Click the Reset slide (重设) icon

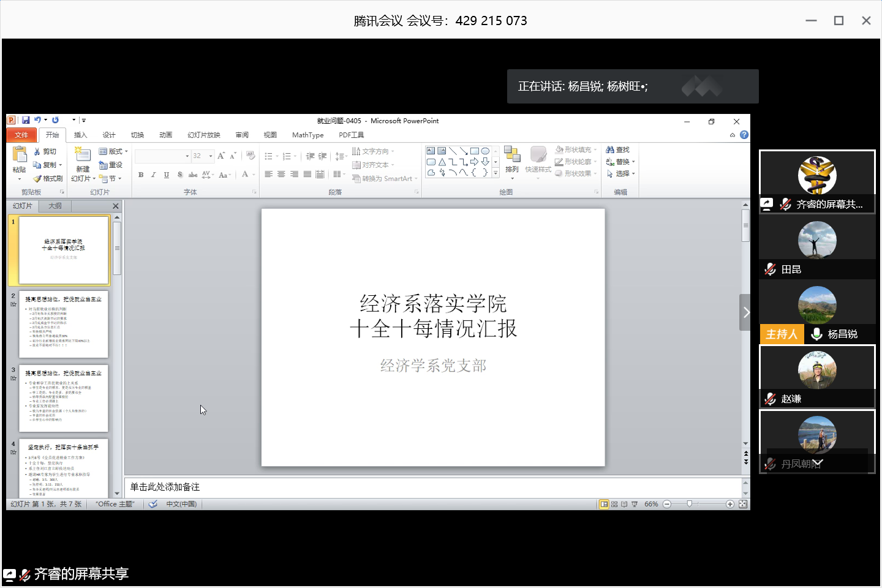[103, 165]
